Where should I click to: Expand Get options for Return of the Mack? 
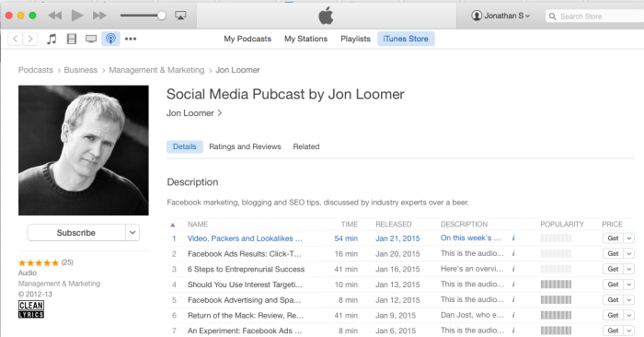[x=628, y=315]
